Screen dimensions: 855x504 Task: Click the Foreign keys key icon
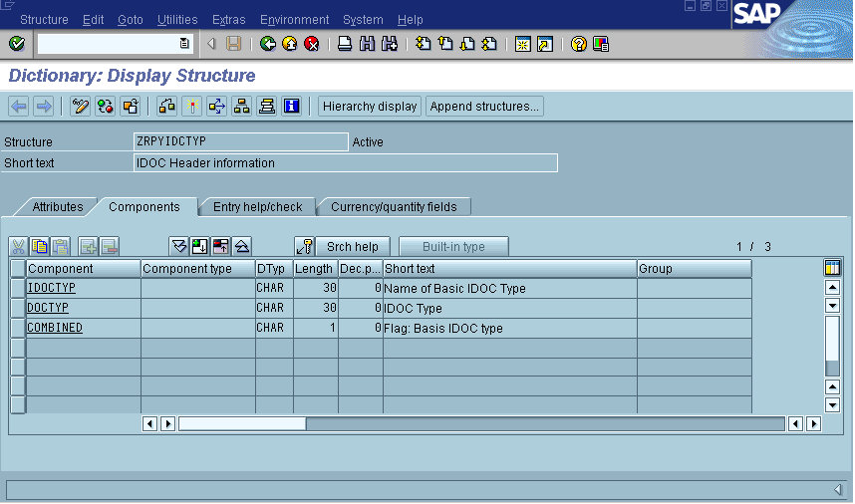[x=305, y=247]
